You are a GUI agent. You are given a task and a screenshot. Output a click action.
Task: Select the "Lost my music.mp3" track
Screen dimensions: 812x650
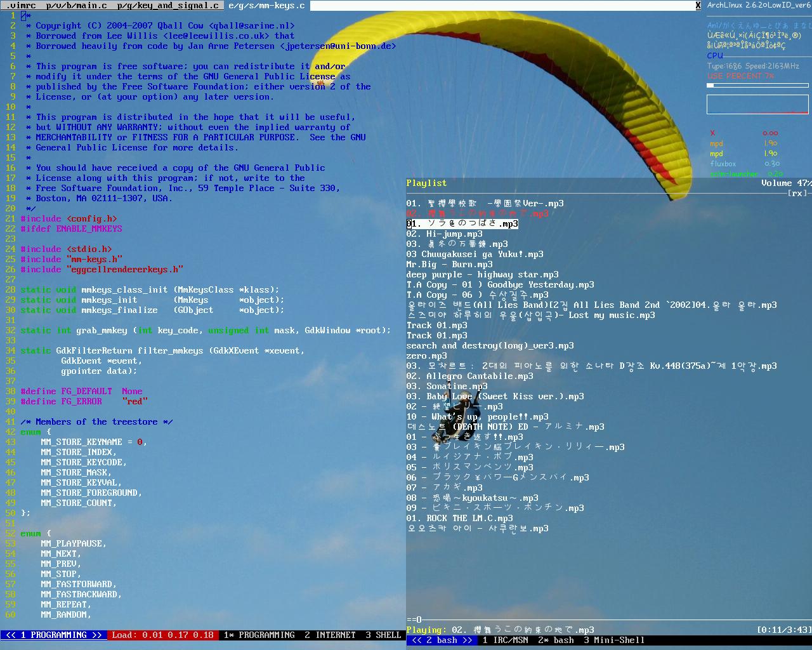(x=531, y=315)
